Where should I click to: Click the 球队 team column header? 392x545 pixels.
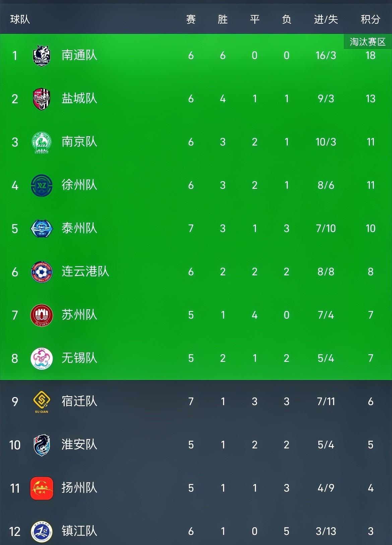point(20,19)
